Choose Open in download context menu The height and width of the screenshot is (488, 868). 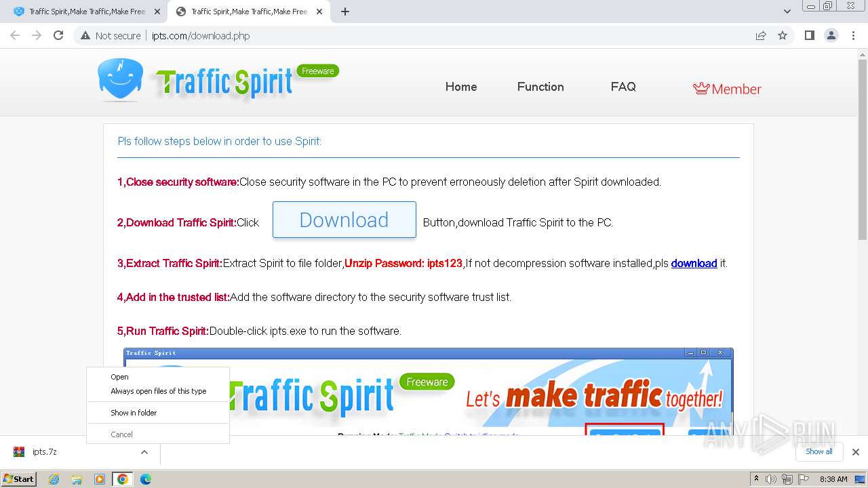coord(158,377)
